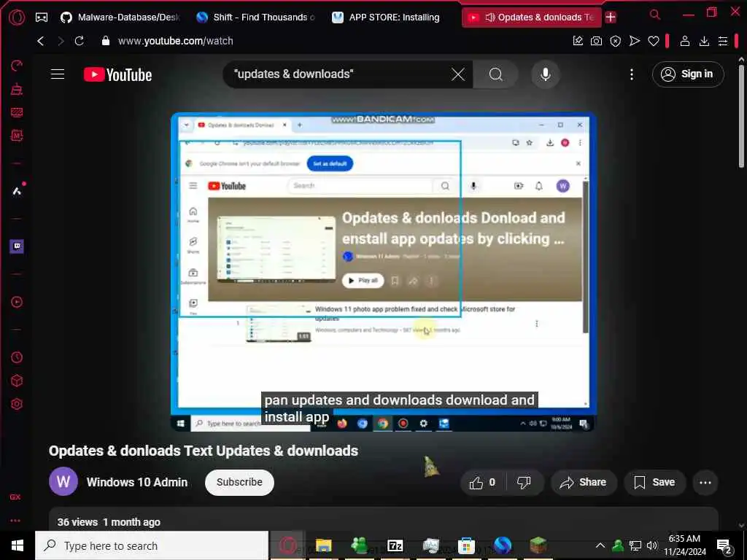Click the video player area

[384, 272]
